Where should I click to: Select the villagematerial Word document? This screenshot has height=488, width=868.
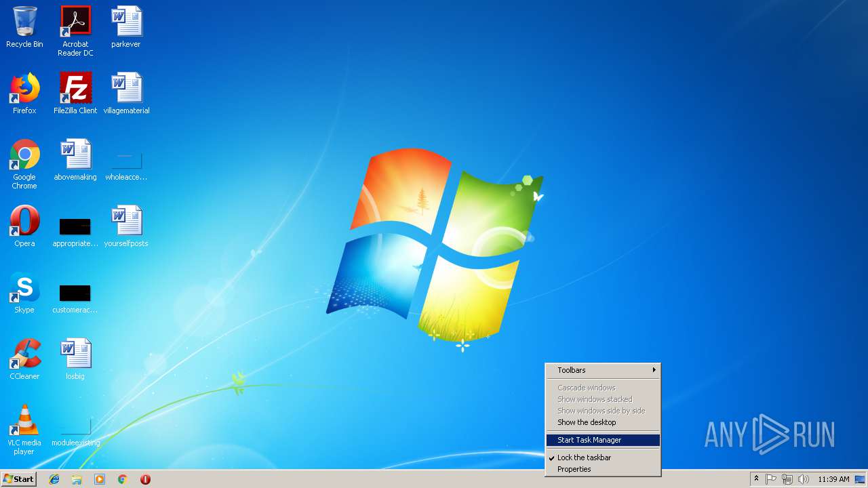tap(126, 94)
